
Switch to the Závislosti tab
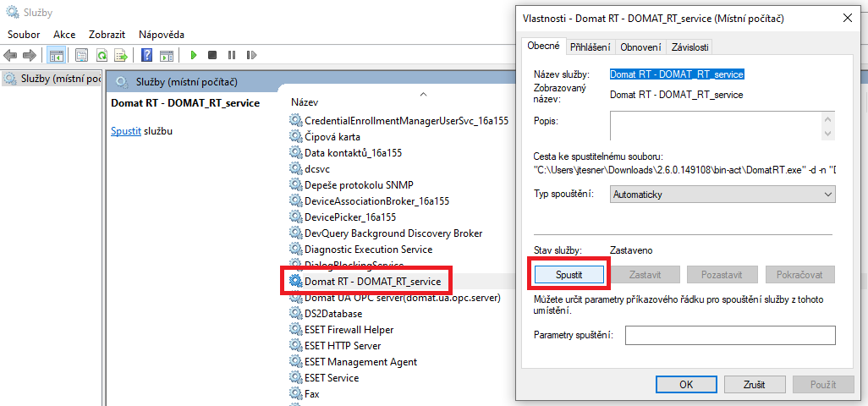click(689, 47)
